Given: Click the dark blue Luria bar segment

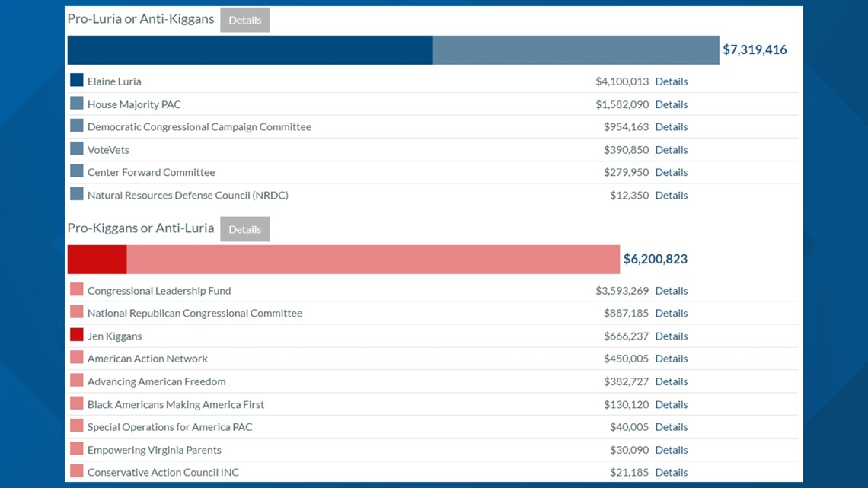Looking at the screenshot, I should point(251,50).
